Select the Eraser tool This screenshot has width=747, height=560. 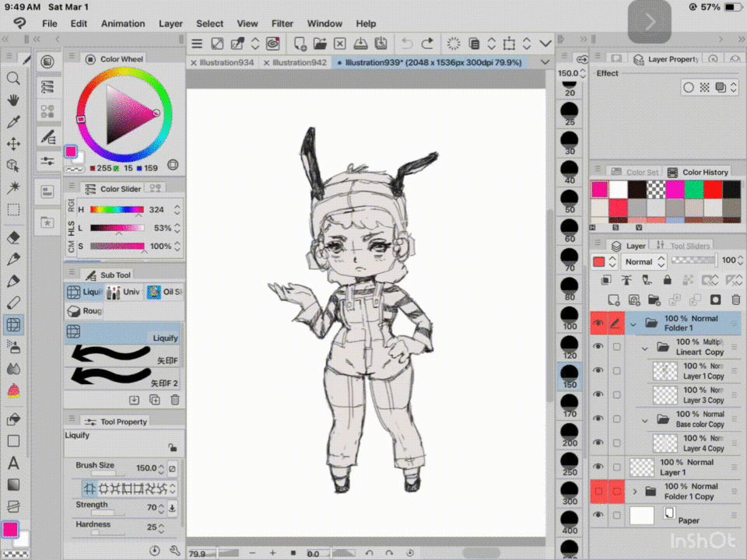coord(13,238)
